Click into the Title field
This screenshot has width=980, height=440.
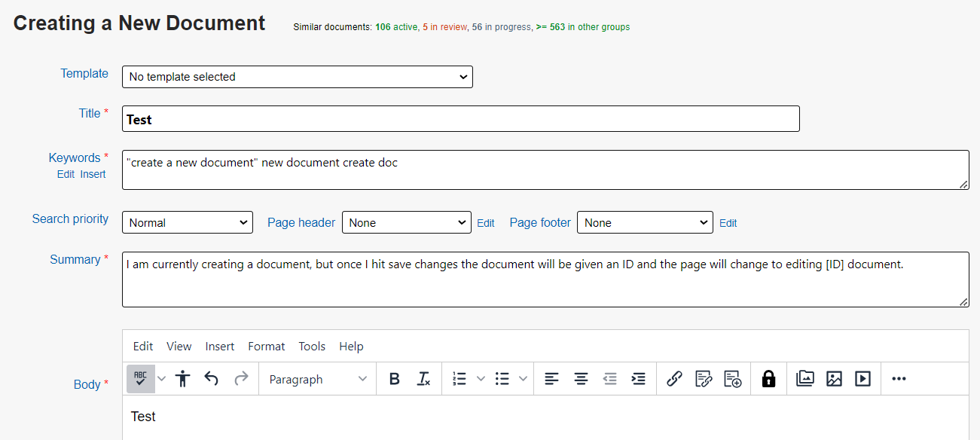[461, 119]
